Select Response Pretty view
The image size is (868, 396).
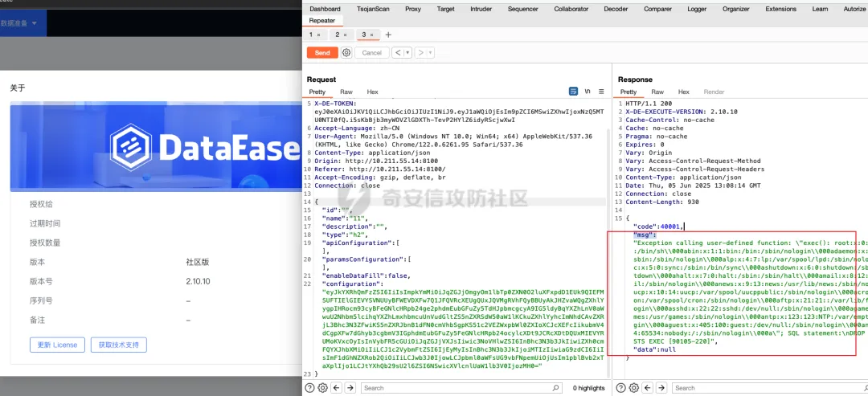tap(628, 92)
